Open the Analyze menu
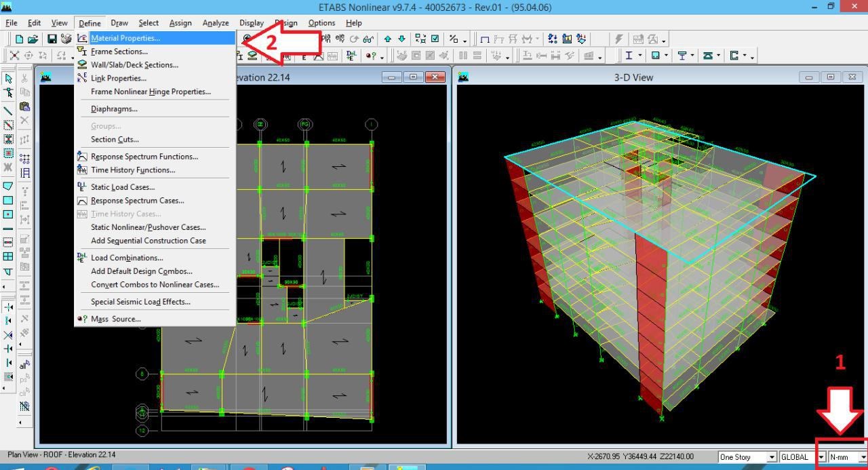 point(216,22)
